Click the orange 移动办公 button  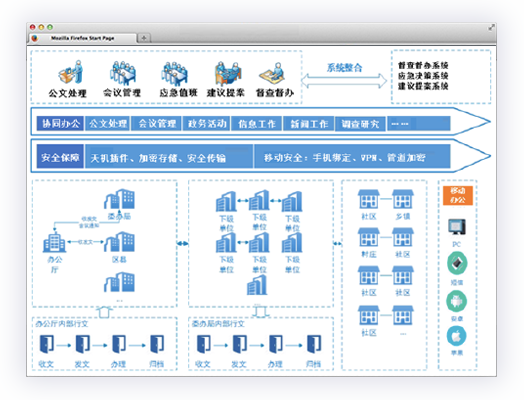pos(458,195)
